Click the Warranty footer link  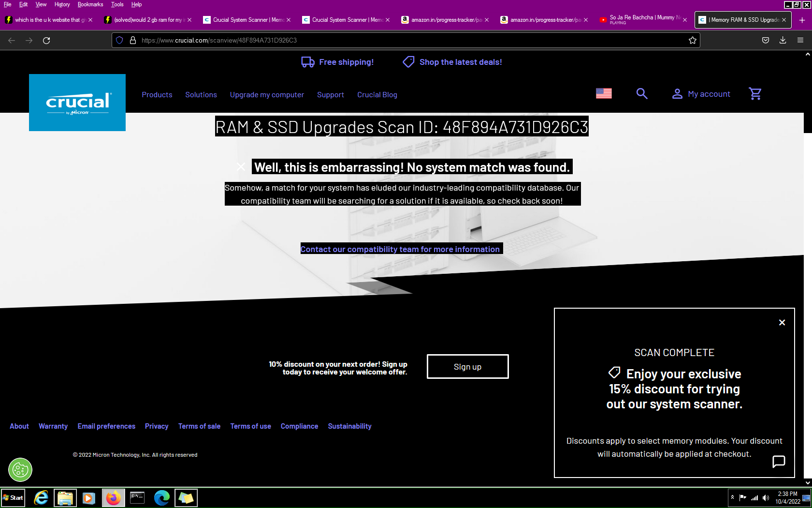click(x=53, y=426)
